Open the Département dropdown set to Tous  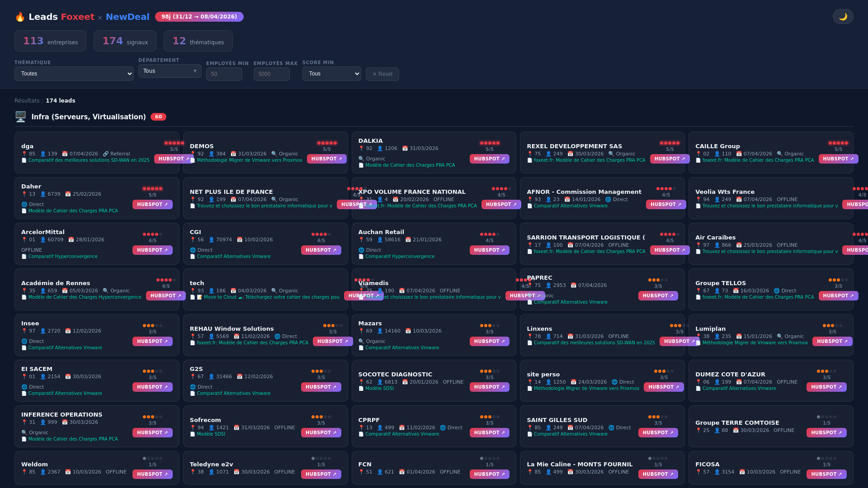[170, 71]
